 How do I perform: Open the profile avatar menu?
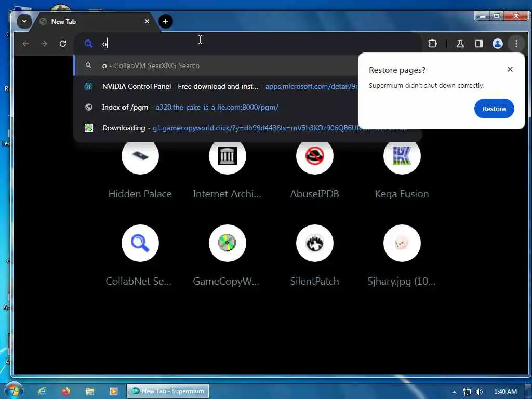(497, 44)
